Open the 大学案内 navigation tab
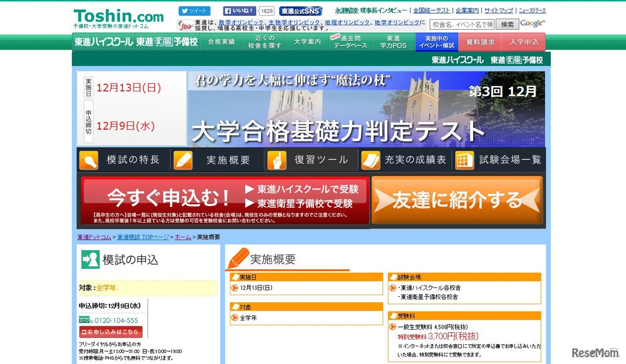The height and width of the screenshot is (364, 626). point(307,43)
